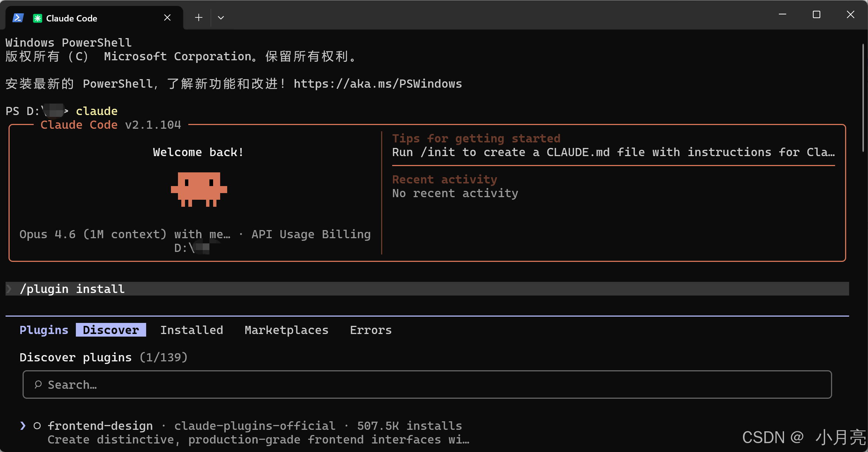Screen dimensions: 868x452
Task: Click the 'Opus 4.6 (1M context)' model text
Action: pyautogui.click(x=93, y=234)
